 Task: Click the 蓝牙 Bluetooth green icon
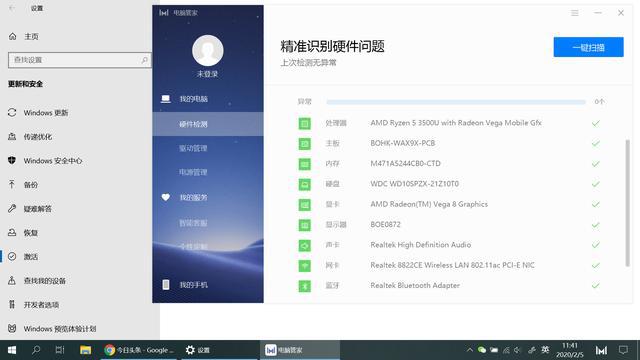(304, 286)
